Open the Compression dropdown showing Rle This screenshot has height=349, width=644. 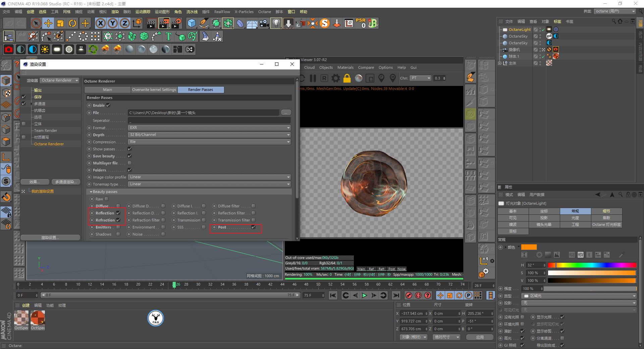[210, 142]
